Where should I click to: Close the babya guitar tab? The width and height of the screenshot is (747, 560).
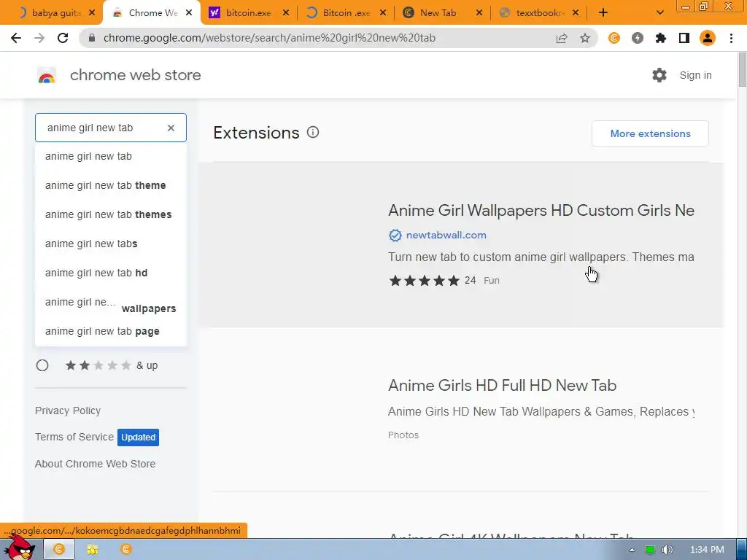[93, 13]
